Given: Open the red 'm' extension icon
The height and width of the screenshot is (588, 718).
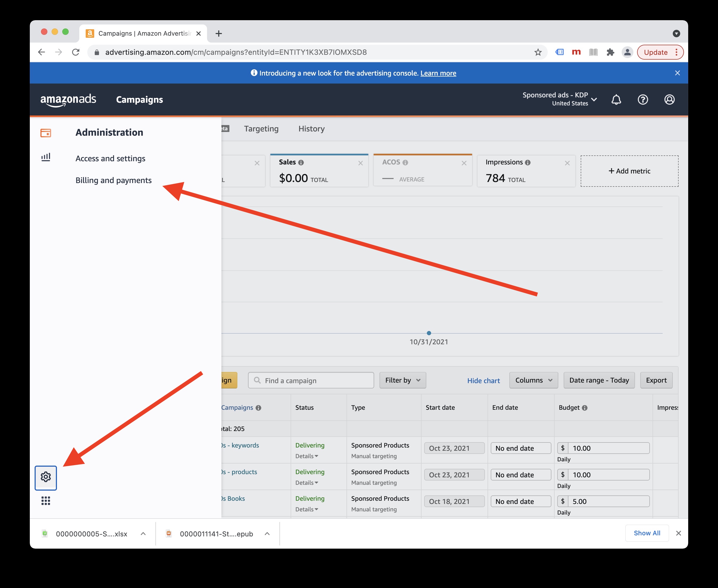Looking at the screenshot, I should (x=576, y=52).
